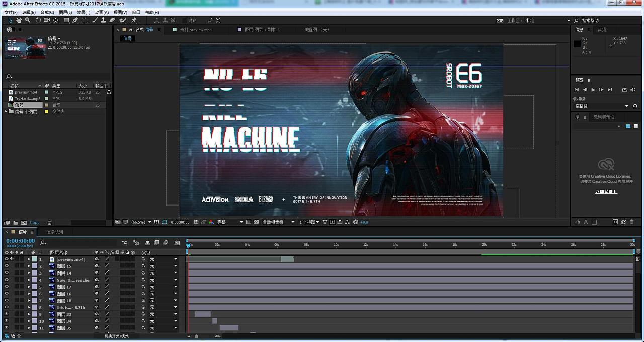This screenshot has height=342, width=644.
Task: Click the Draft 3D icon in timeline
Action: (136, 243)
